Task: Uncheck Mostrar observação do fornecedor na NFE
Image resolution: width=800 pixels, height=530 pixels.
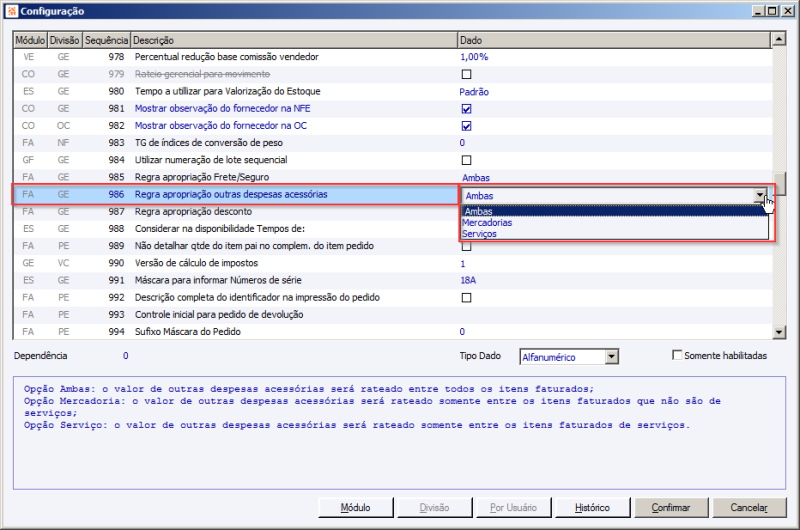Action: [466, 109]
